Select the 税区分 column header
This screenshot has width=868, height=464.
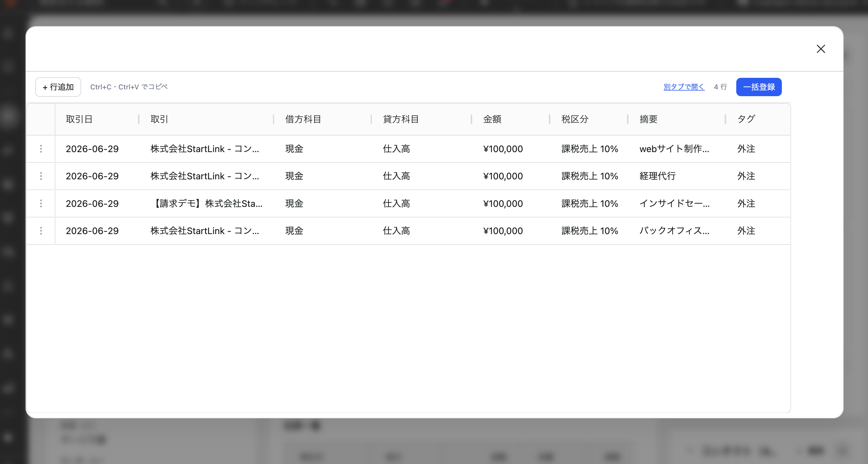coord(589,119)
